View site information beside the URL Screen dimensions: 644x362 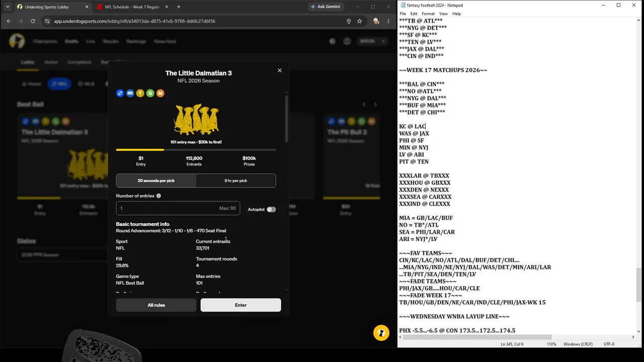pyautogui.click(x=47, y=21)
